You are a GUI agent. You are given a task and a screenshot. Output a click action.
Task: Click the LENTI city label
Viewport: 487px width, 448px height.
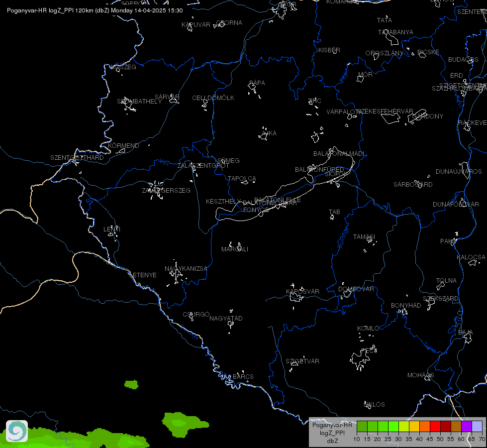click(112, 229)
